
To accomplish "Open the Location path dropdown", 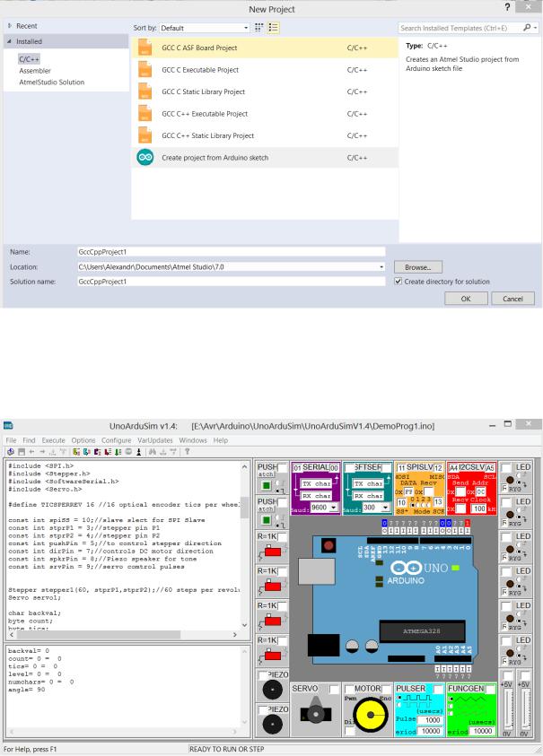I will [x=381, y=266].
